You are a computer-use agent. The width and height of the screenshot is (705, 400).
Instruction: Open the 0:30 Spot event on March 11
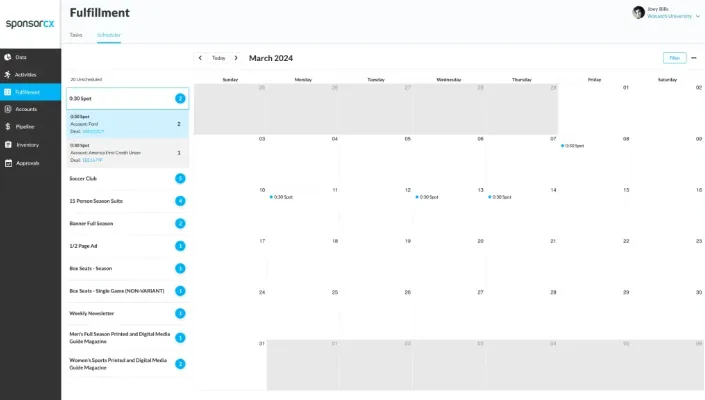(281, 197)
